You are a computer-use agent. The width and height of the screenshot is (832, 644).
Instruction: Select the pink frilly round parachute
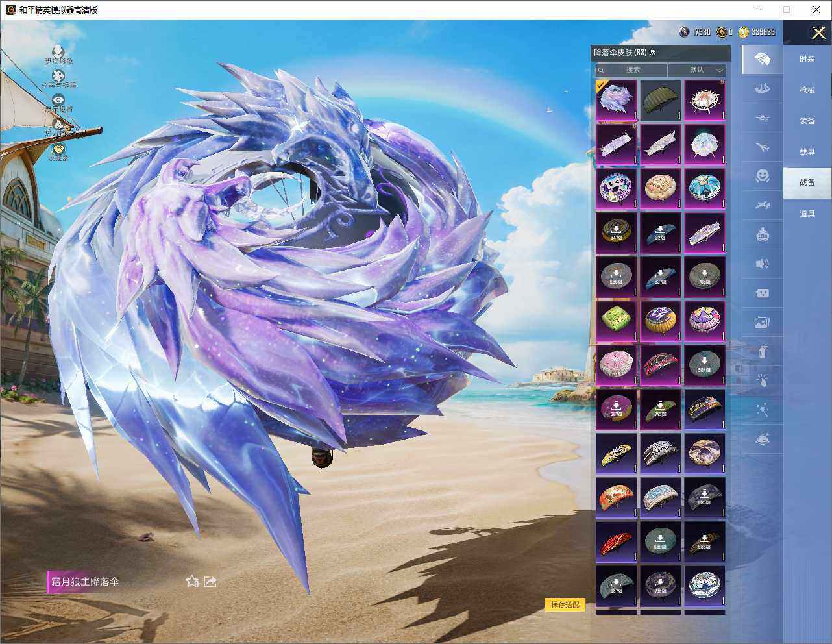click(617, 365)
